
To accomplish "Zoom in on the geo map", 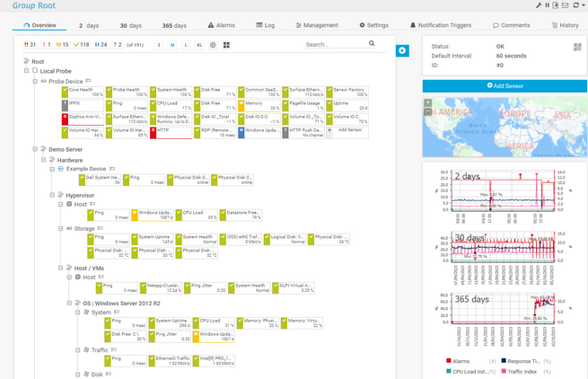I will [x=428, y=102].
